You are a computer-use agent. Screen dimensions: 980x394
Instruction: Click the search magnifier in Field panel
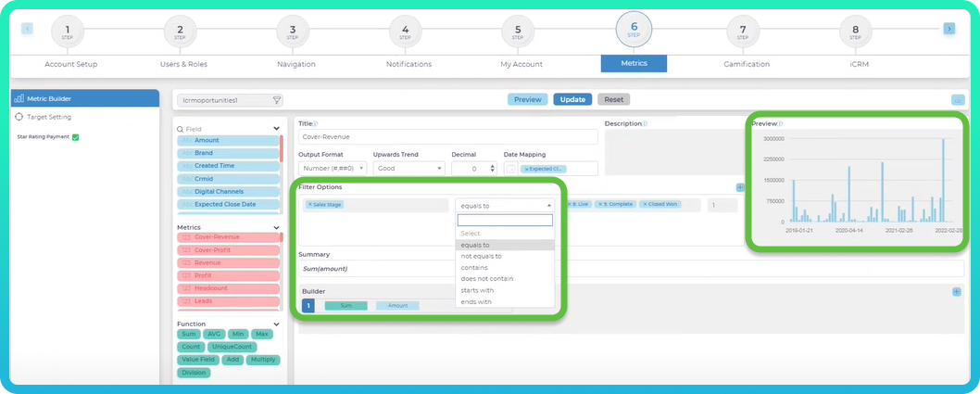(x=180, y=129)
